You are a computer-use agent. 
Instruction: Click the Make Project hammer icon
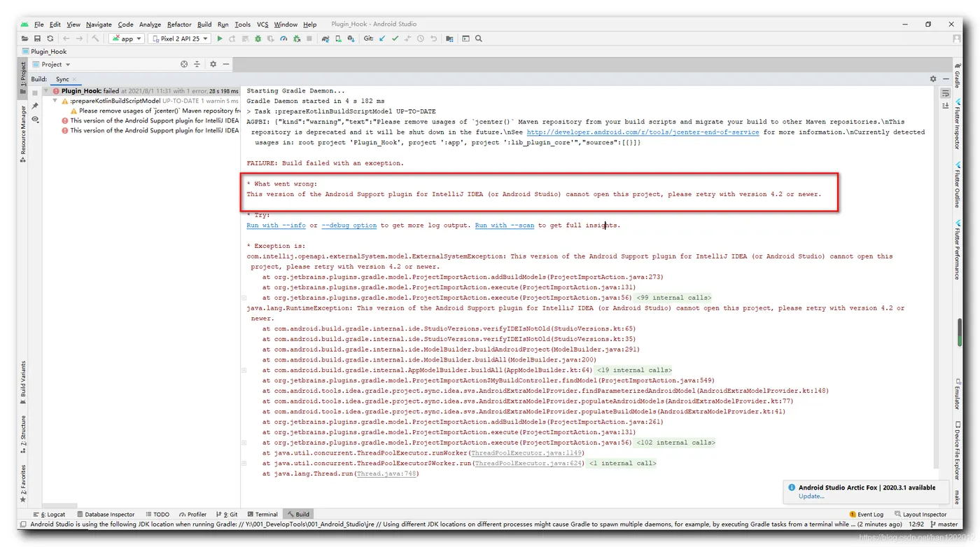96,39
